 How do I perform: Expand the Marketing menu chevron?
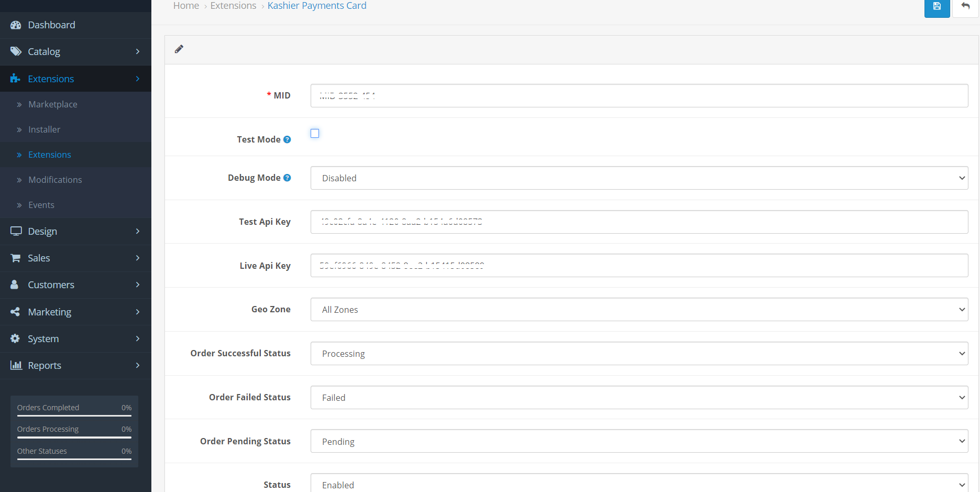pos(138,312)
